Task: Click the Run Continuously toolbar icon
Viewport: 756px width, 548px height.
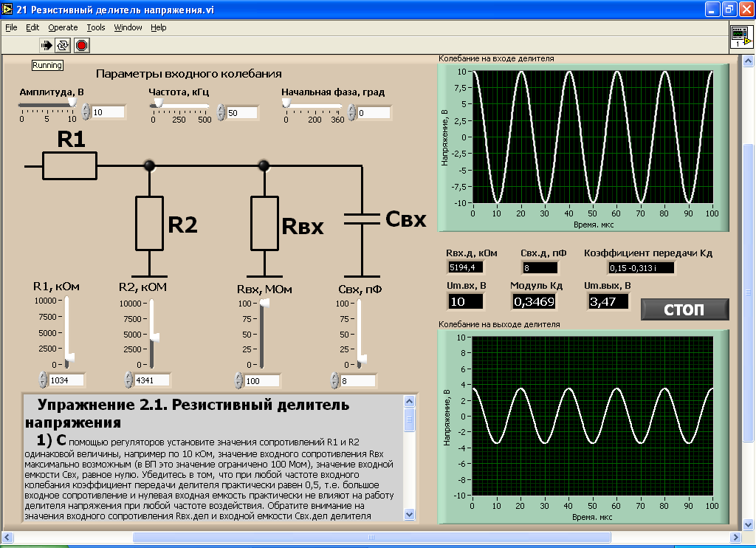Action: coord(63,45)
